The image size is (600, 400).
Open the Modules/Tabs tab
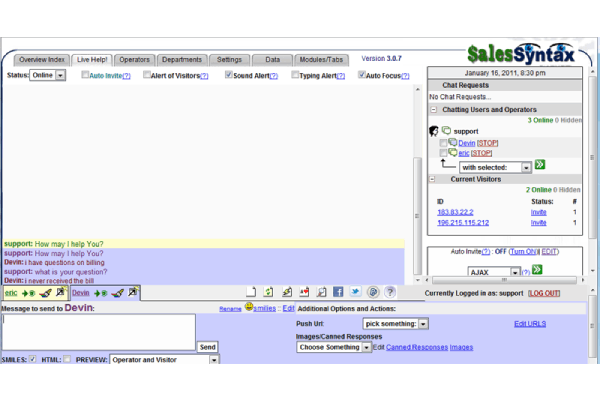tap(321, 60)
